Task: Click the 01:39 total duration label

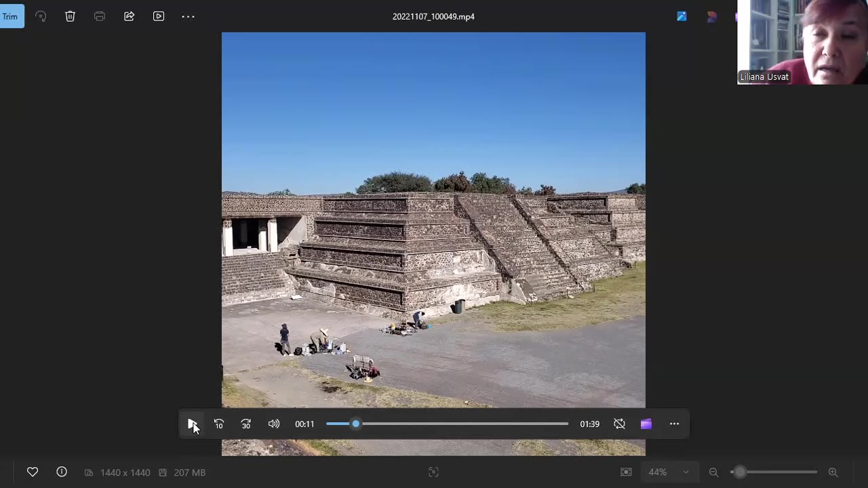Action: (589, 424)
